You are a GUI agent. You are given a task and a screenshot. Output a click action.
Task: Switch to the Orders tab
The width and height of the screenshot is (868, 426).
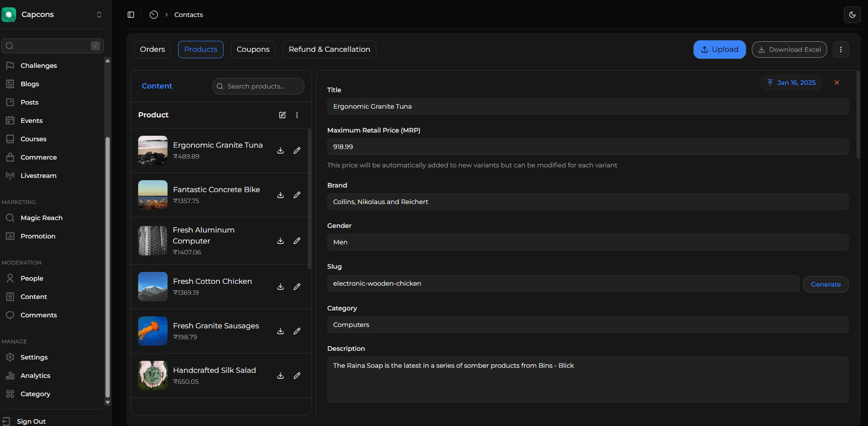tap(152, 50)
